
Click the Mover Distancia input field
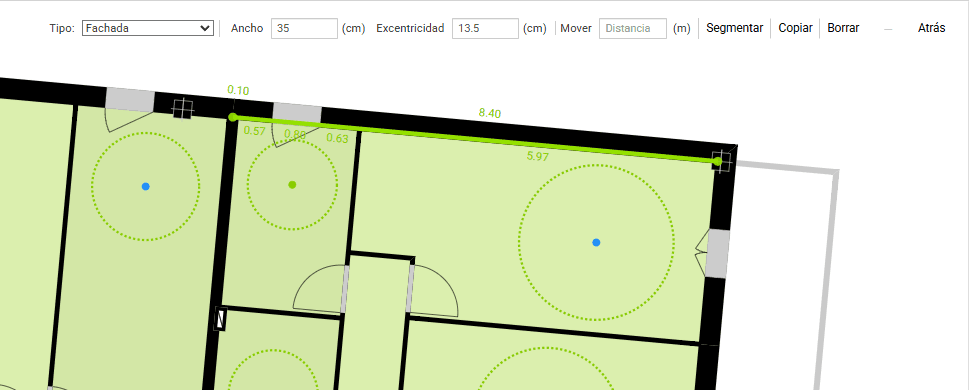coord(633,28)
